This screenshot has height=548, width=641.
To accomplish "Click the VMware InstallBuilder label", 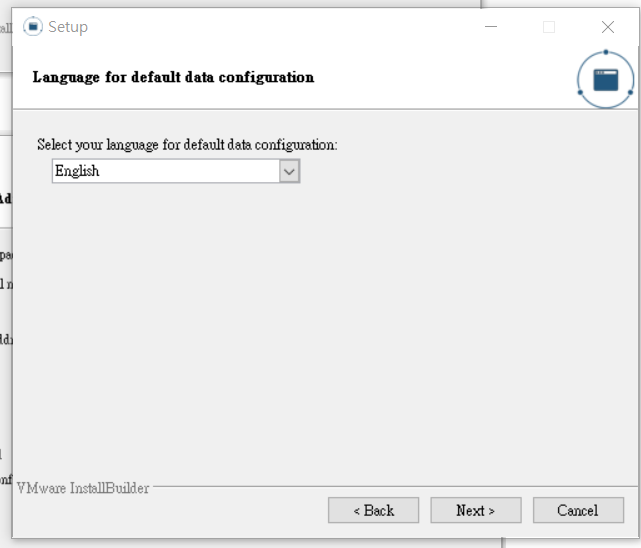I will point(83,488).
